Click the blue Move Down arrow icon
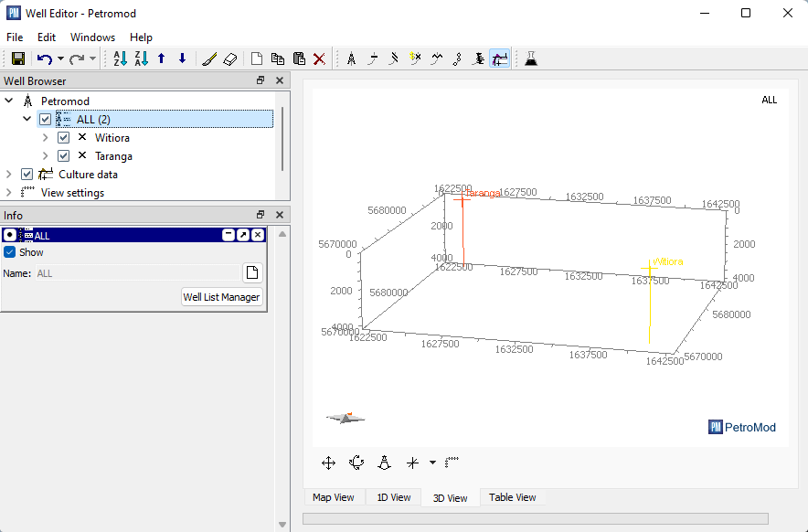Viewport: 808px width, 532px height. pos(182,59)
